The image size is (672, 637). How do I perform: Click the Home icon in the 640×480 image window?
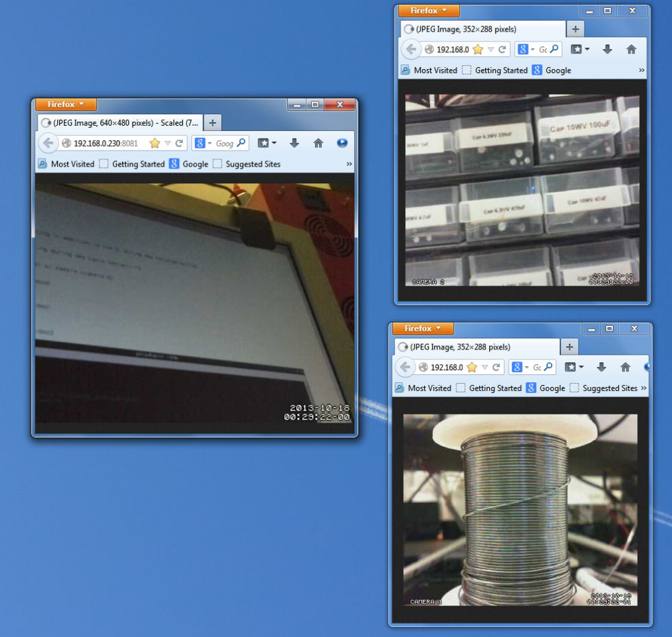pyautogui.click(x=319, y=143)
